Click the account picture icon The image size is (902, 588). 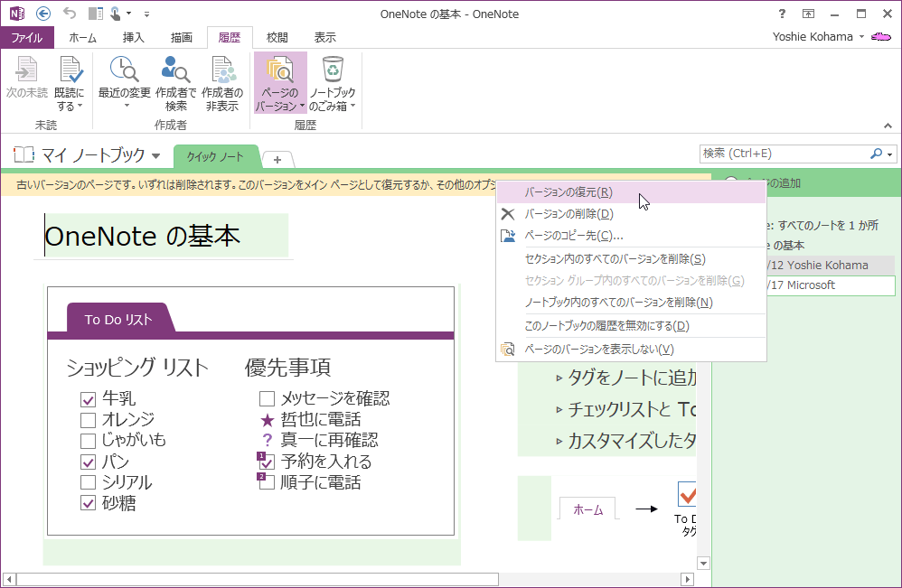tap(880, 37)
